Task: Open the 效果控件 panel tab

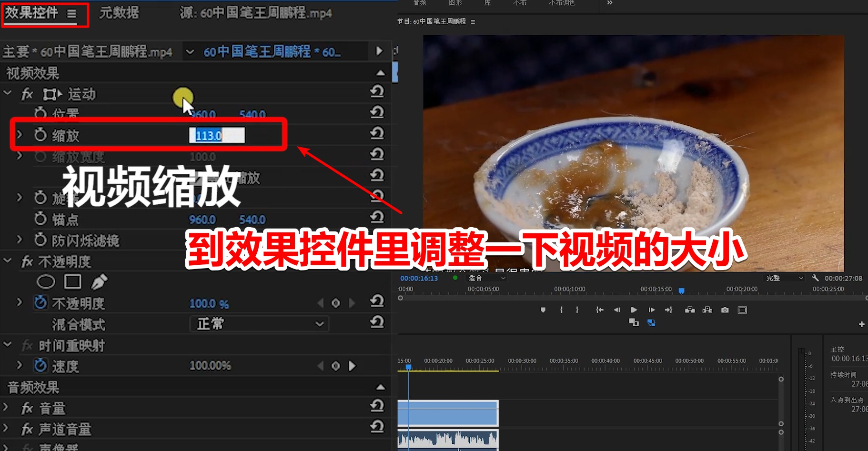Action: pos(31,13)
